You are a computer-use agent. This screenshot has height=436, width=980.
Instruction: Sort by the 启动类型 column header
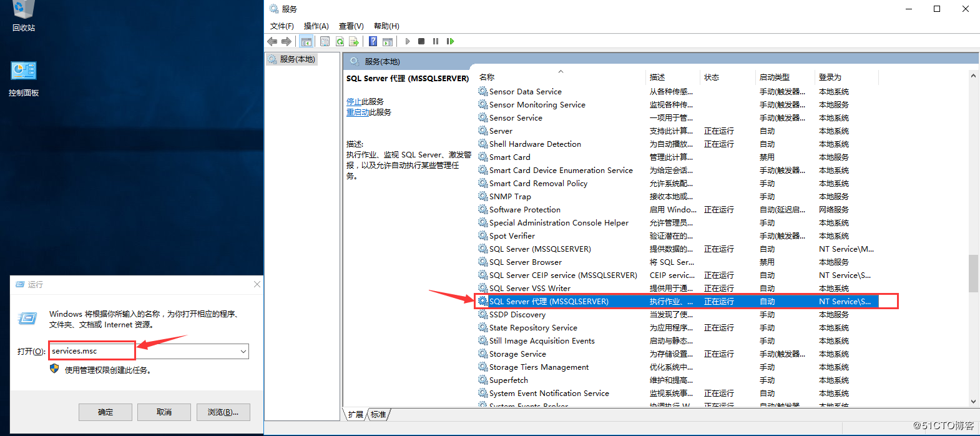[785, 77]
